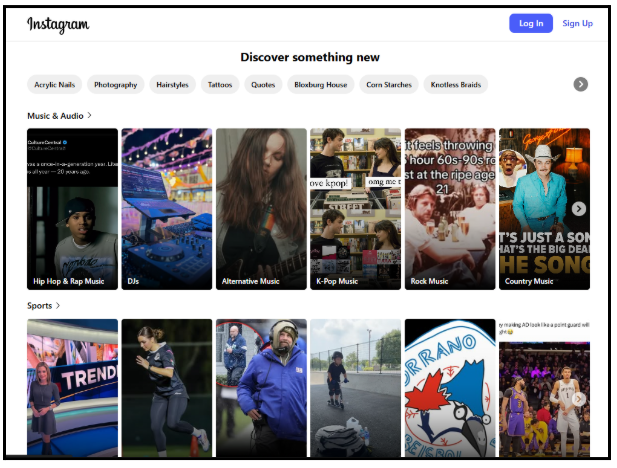Open the child on scooter sports card

[x=356, y=388]
